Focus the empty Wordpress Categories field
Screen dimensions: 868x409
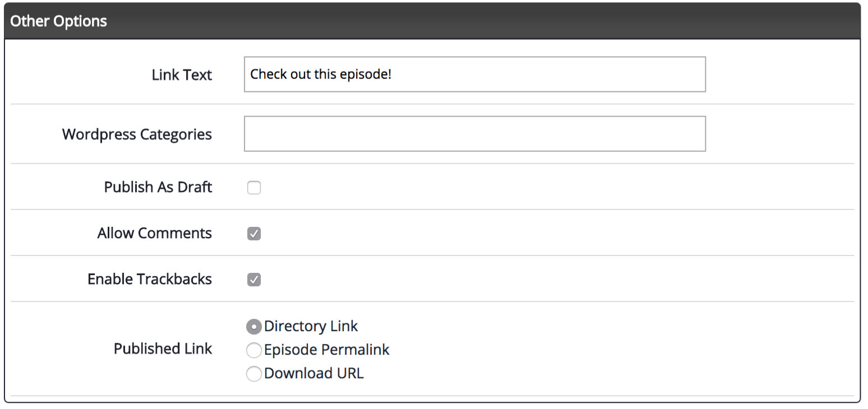click(x=474, y=134)
